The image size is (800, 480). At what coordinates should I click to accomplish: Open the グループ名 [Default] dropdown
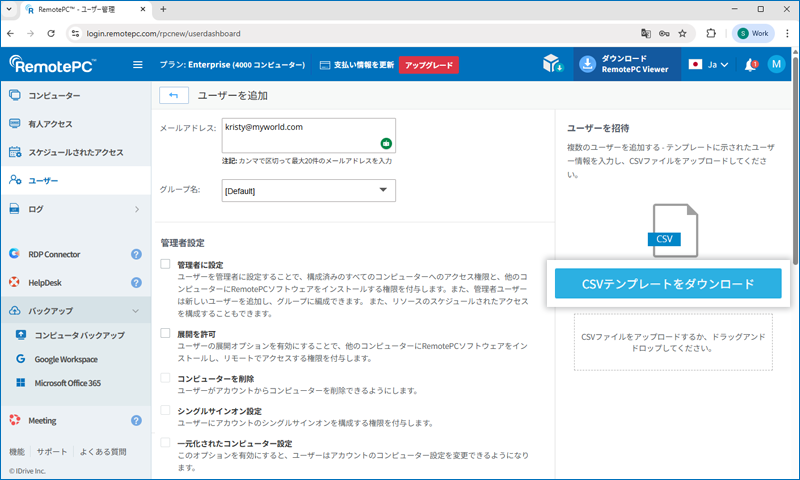(309, 190)
